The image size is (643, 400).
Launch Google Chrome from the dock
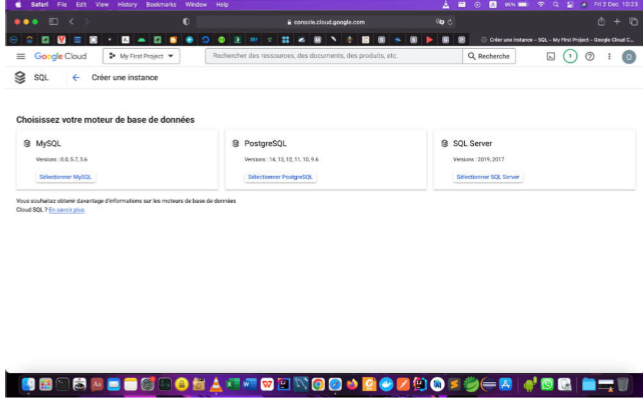[318, 384]
